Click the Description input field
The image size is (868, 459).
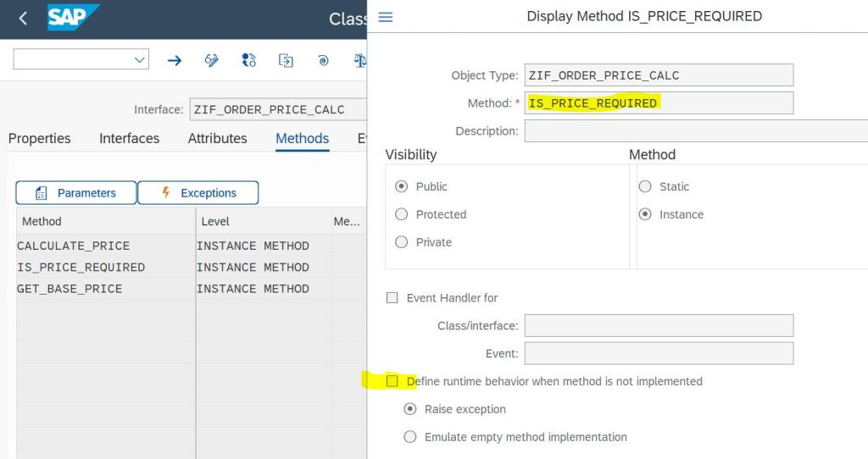click(695, 131)
